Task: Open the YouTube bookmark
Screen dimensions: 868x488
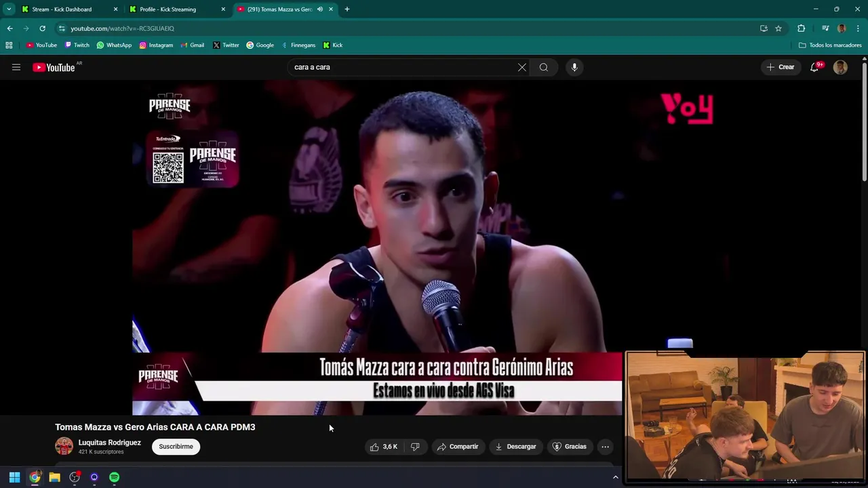Action: (41, 45)
